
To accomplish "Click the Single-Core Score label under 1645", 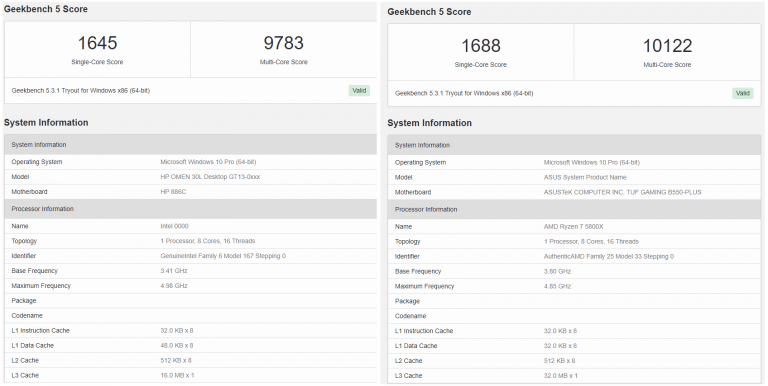I will (x=97, y=62).
